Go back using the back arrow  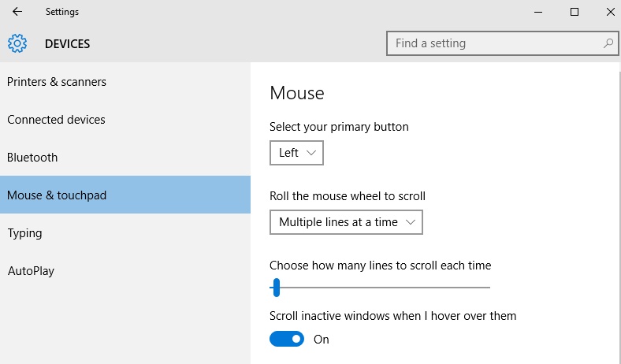click(17, 12)
